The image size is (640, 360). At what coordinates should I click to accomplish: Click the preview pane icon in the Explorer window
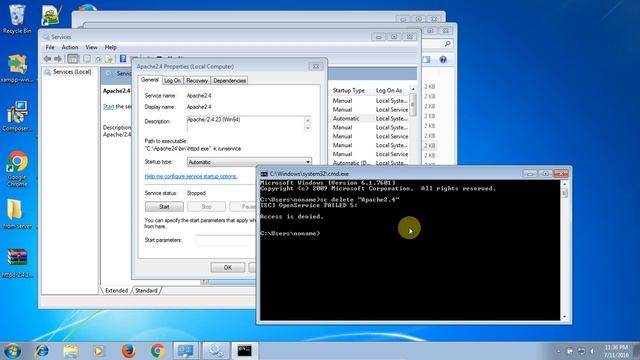coord(427,60)
